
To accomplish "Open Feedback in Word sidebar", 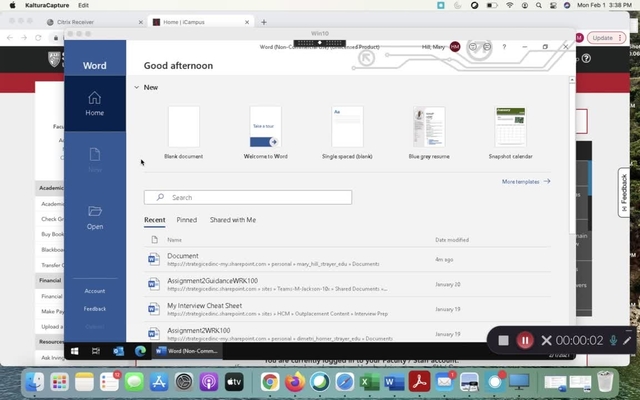I will 95,309.
